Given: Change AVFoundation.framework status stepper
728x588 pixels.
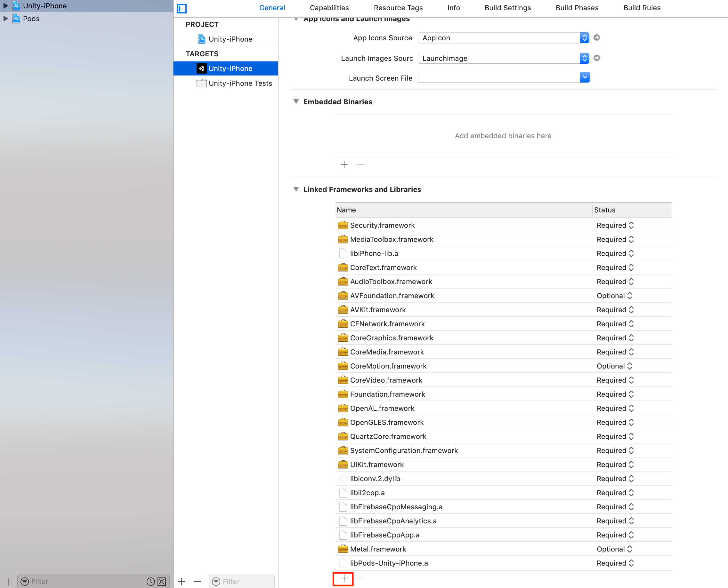Looking at the screenshot, I should pos(629,296).
